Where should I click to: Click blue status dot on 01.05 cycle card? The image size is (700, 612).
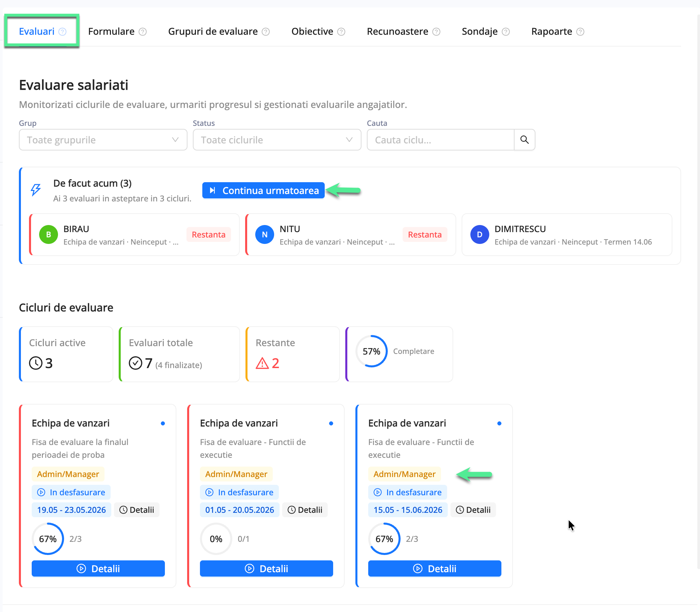coord(331,423)
